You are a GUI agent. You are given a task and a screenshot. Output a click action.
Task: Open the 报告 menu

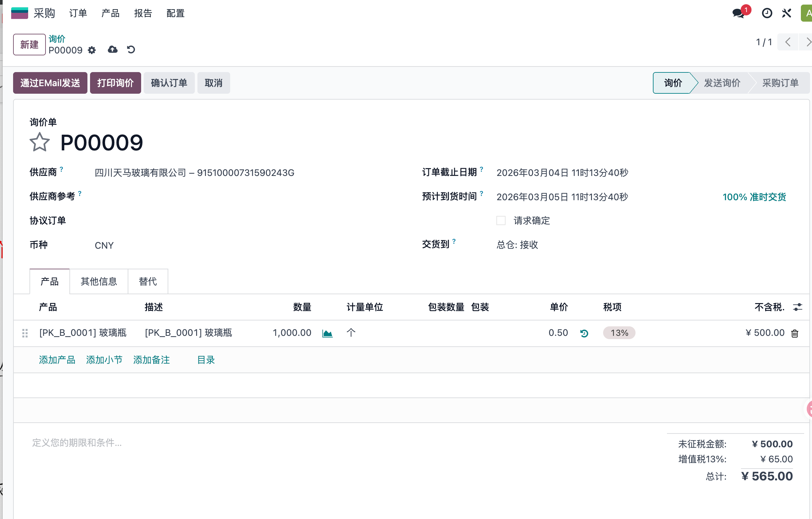143,13
